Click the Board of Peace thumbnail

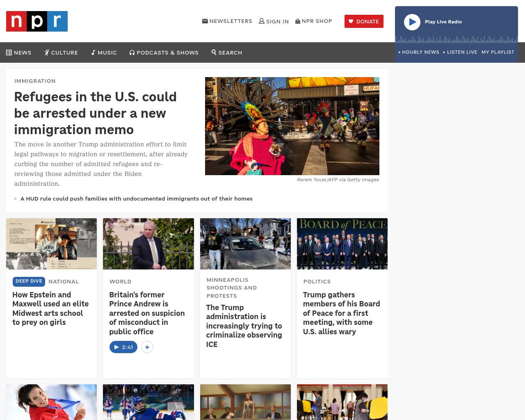pyautogui.click(x=342, y=244)
